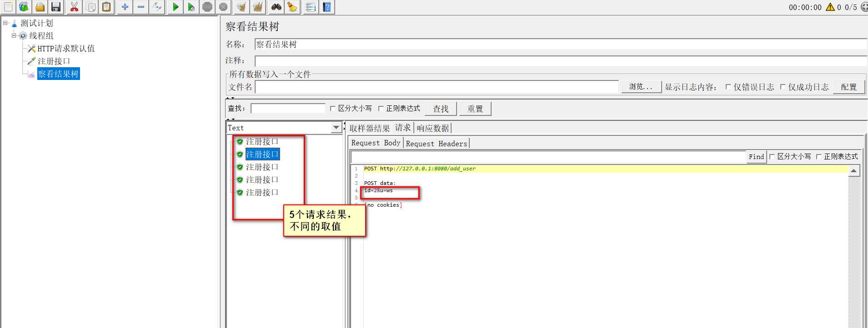Select the first 注册接口 result
The width and height of the screenshot is (868, 328).
[x=262, y=142]
